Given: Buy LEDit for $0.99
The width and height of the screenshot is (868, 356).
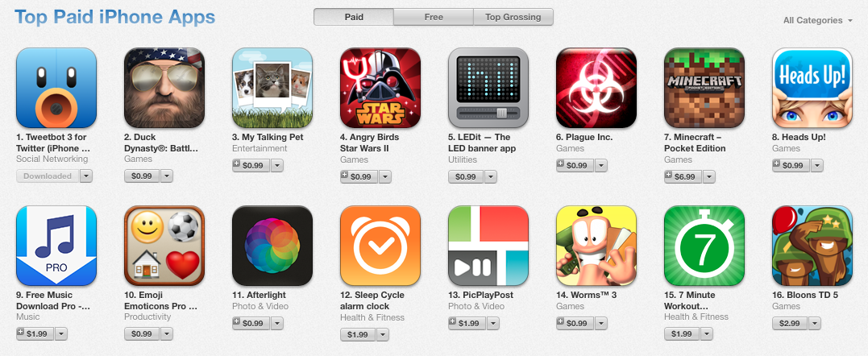Looking at the screenshot, I should pos(466,177).
